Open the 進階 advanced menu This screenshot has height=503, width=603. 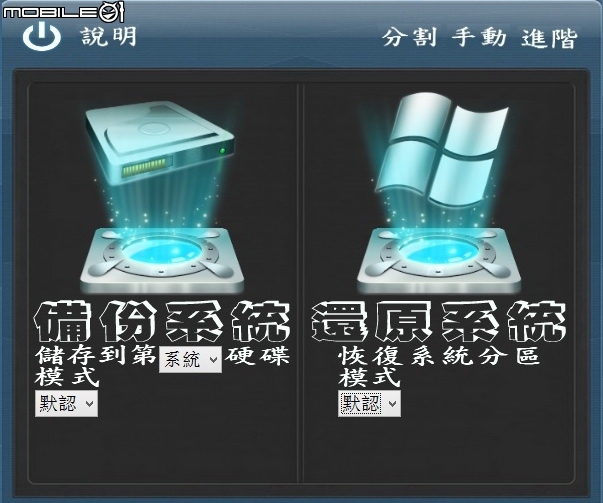550,38
